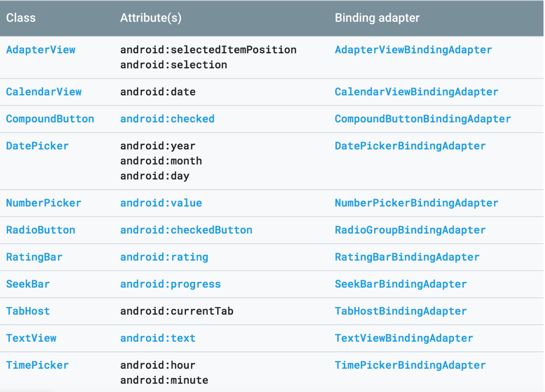Open the android:rating attribute link
Image resolution: width=545 pixels, height=392 pixels.
(164, 257)
